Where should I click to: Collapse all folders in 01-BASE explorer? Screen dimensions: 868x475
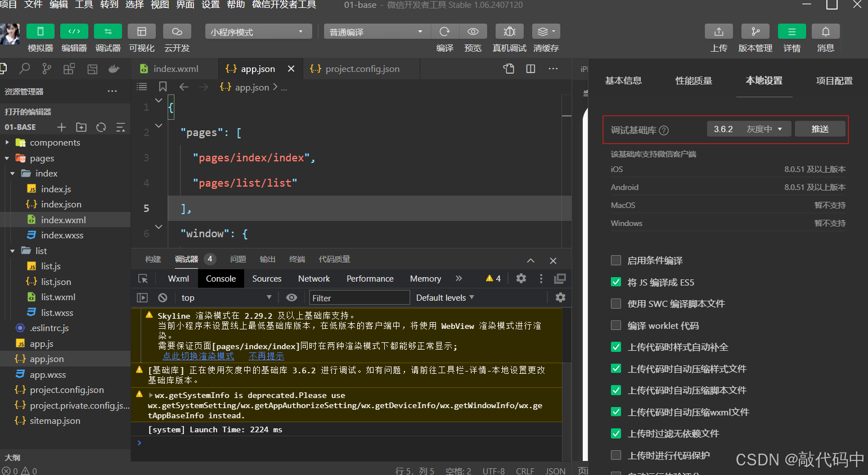[x=120, y=127]
